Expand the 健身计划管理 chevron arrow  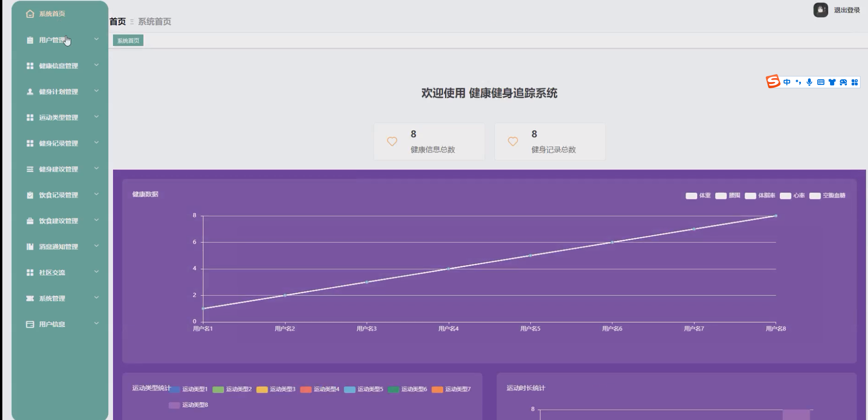[x=97, y=91]
